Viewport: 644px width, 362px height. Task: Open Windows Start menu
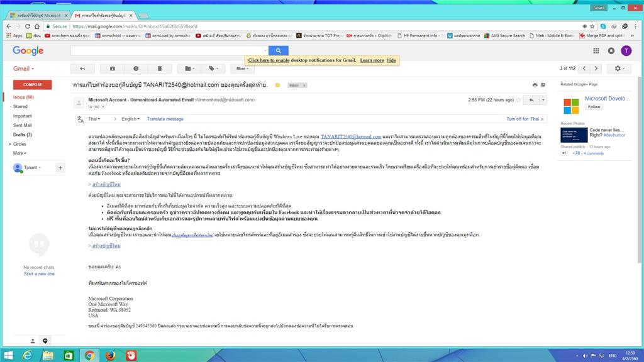pyautogui.click(x=8, y=356)
